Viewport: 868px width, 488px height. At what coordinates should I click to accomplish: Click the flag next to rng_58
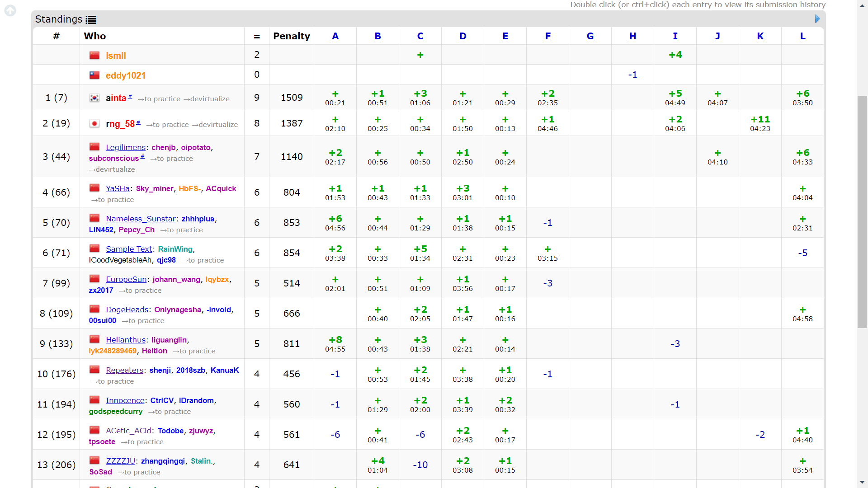[x=94, y=124]
